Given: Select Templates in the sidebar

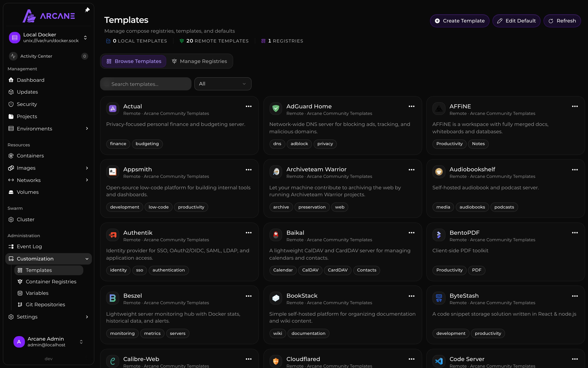Looking at the screenshot, I should [x=49, y=270].
